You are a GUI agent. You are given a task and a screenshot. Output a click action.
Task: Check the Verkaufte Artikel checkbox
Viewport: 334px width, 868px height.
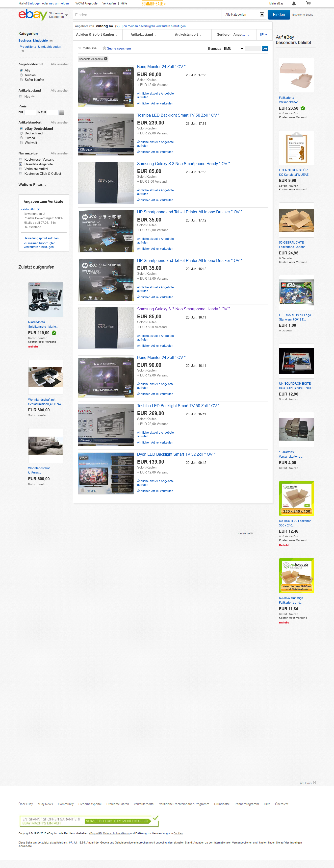(21, 169)
